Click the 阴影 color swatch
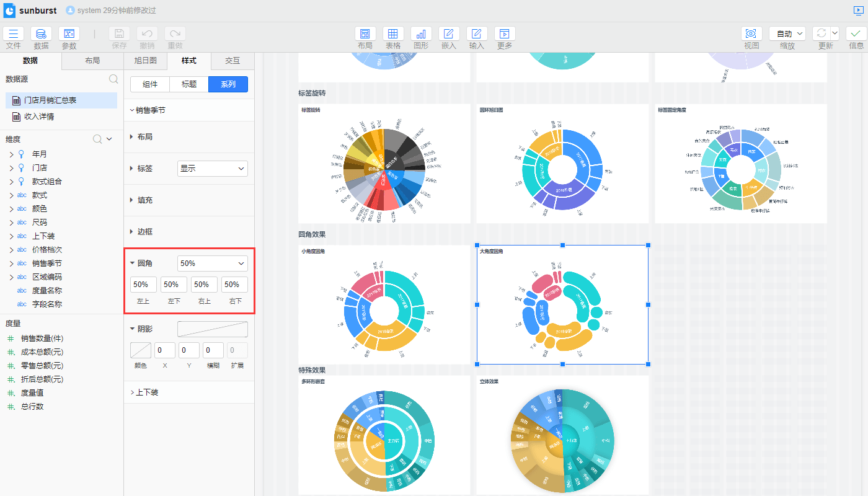868x496 pixels. click(141, 350)
